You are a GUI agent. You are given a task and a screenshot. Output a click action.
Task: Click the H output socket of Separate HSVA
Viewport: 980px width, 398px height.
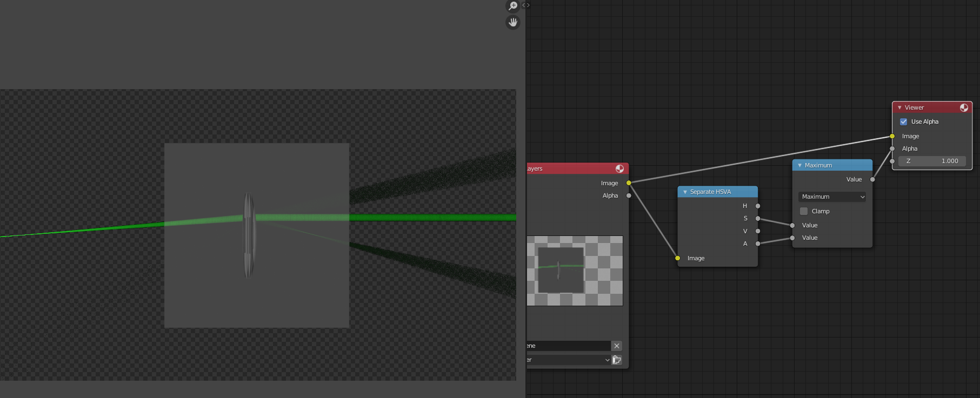[758, 206]
